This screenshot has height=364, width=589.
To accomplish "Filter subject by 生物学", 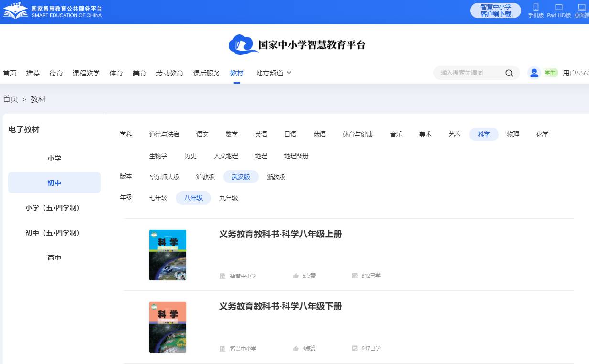I will point(158,156).
